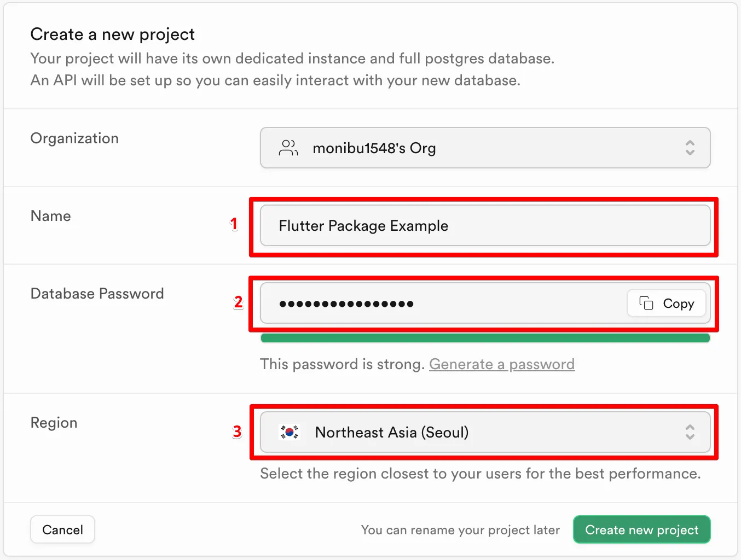Click the red annotation number 1
The image size is (741, 560).
click(x=234, y=224)
